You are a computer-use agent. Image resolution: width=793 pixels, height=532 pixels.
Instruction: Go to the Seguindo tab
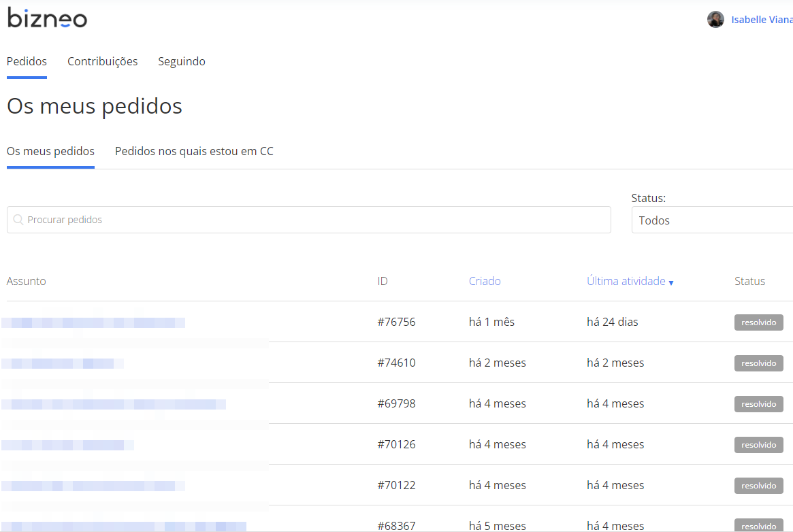[x=182, y=61]
